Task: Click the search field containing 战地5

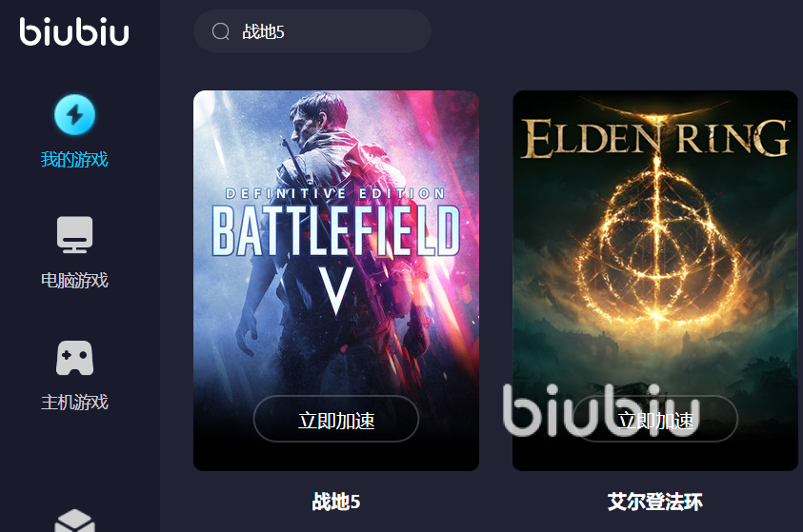Action: coord(312,31)
